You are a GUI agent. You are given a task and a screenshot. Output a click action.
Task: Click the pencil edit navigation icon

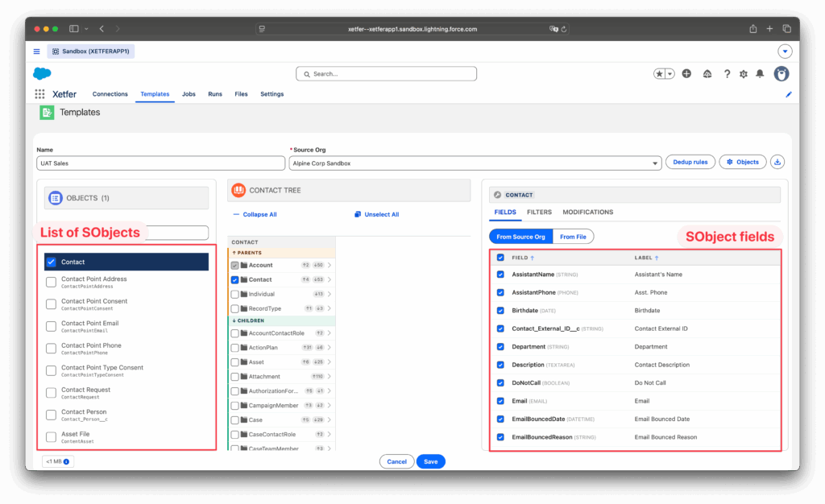(788, 94)
